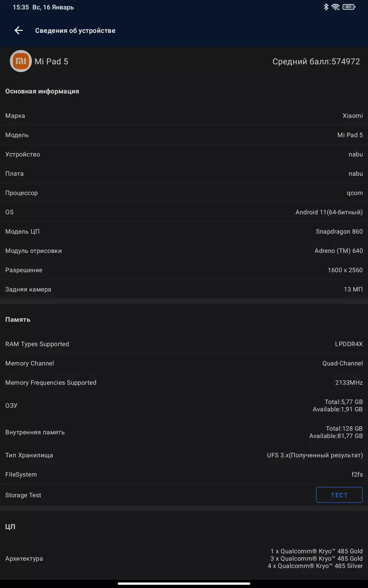This screenshot has height=588, width=368.
Task: Tap the ОЗУ memory row
Action: click(x=184, y=406)
